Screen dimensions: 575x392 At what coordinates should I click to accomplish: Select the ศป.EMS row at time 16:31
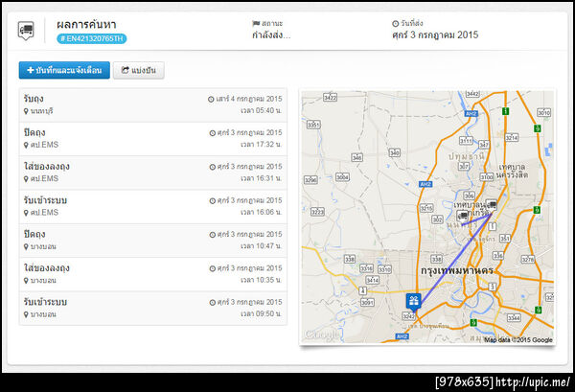153,173
